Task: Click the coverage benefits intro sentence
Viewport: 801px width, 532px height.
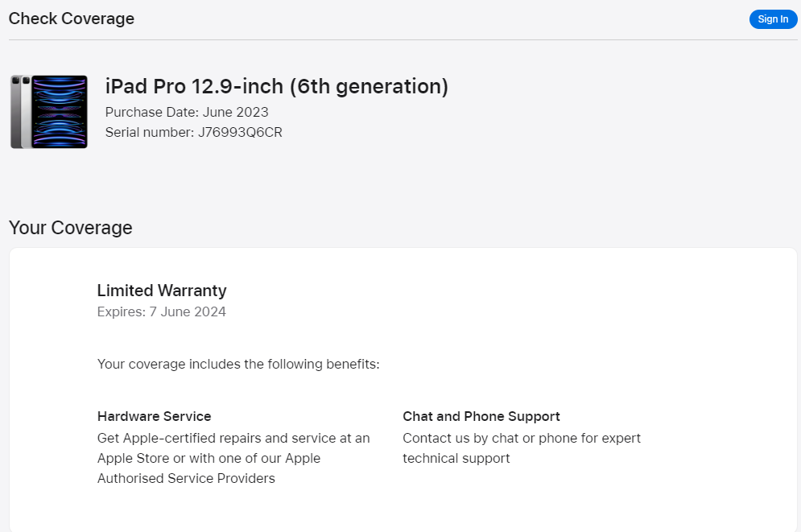Action: coord(238,364)
